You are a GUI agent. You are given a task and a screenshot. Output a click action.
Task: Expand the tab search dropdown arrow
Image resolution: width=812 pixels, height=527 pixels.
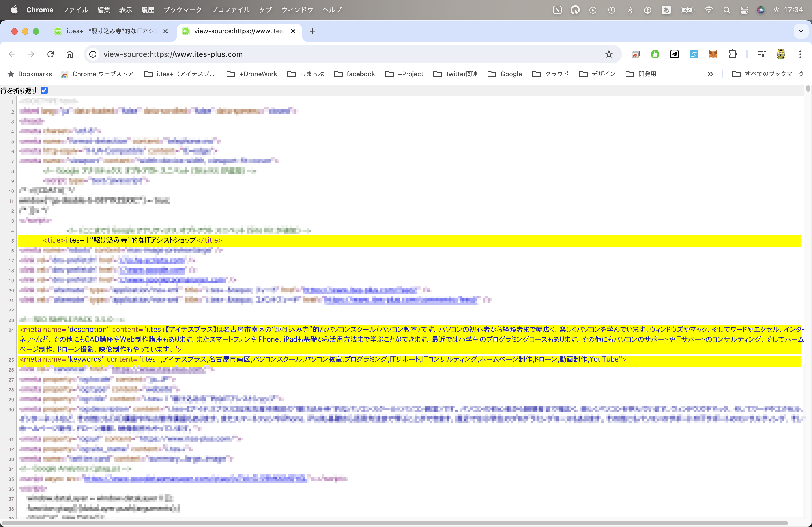[801, 31]
